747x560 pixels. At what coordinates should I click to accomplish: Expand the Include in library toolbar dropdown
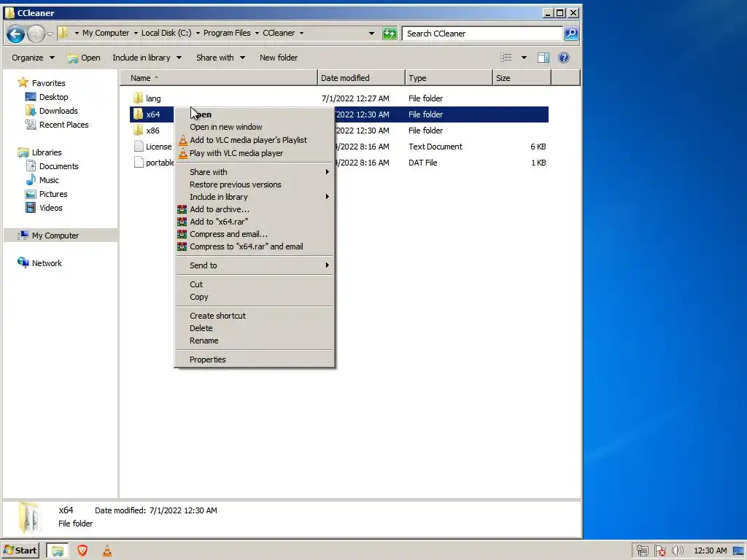point(147,58)
